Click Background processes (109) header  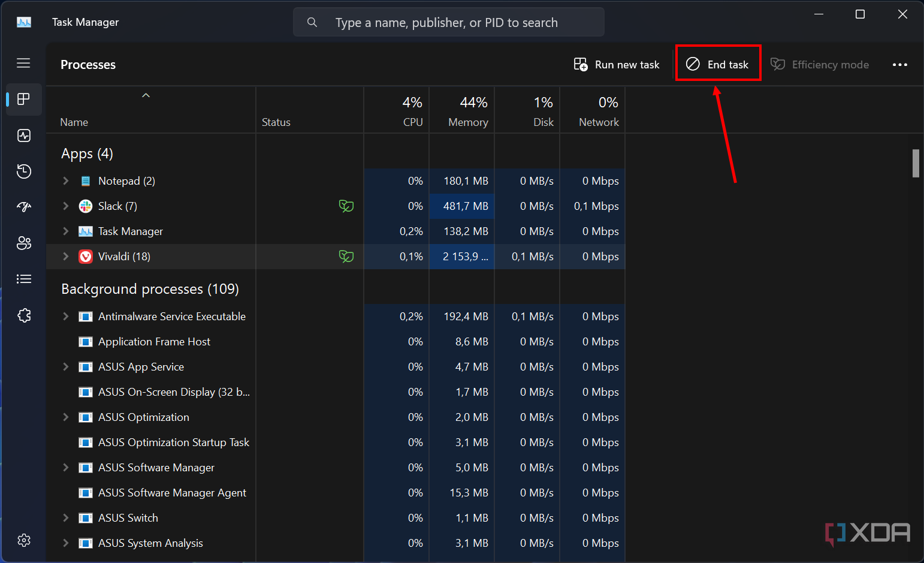click(x=150, y=289)
